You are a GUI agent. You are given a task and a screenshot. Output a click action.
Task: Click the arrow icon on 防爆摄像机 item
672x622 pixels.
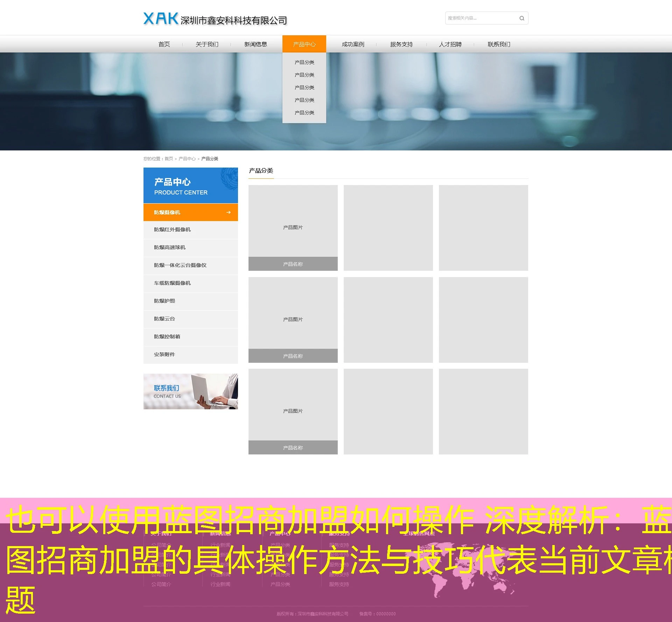[228, 212]
